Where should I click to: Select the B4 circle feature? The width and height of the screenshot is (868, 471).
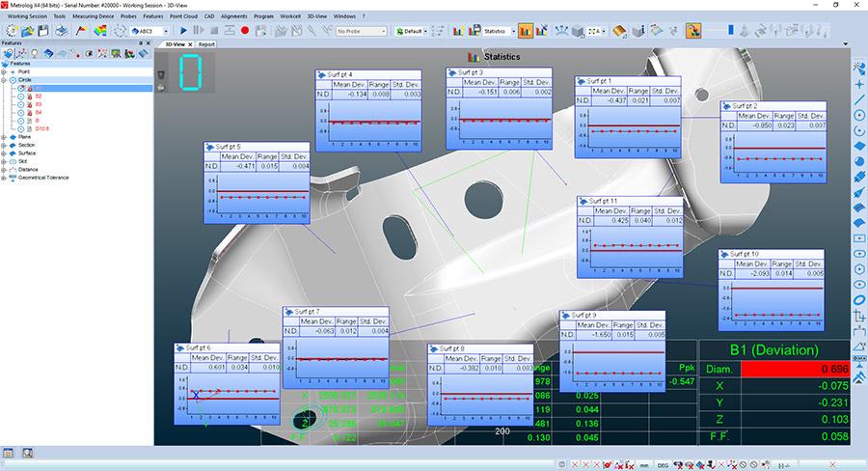click(x=39, y=113)
